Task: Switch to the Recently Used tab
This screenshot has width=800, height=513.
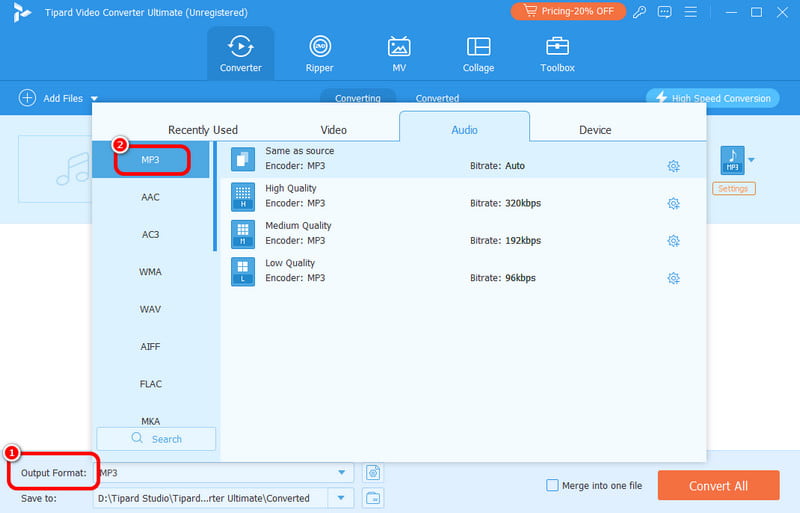Action: click(x=203, y=130)
